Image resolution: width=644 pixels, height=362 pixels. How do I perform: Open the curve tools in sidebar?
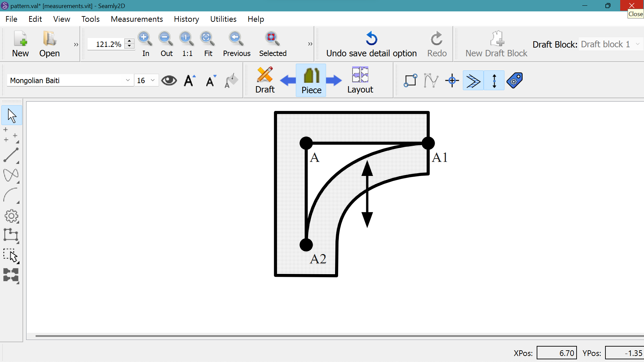11,175
